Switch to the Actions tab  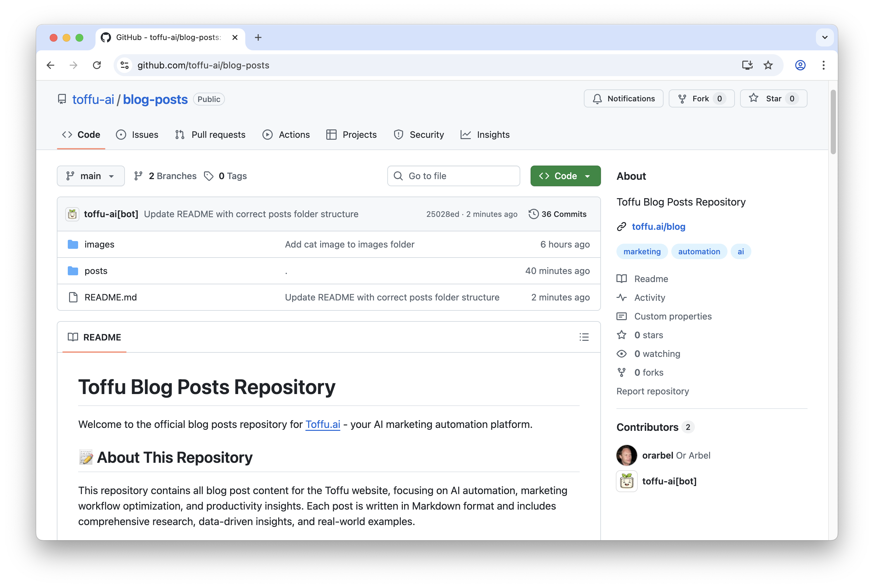point(294,135)
